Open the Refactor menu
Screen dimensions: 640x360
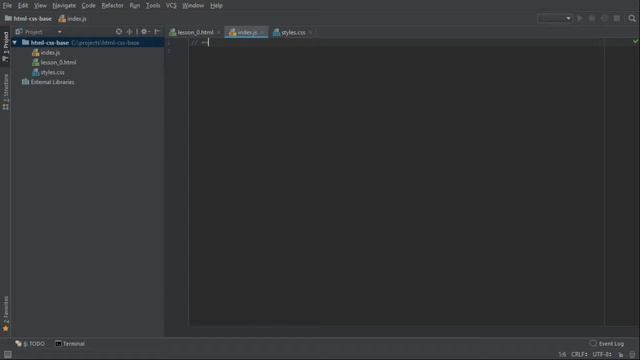pos(112,6)
